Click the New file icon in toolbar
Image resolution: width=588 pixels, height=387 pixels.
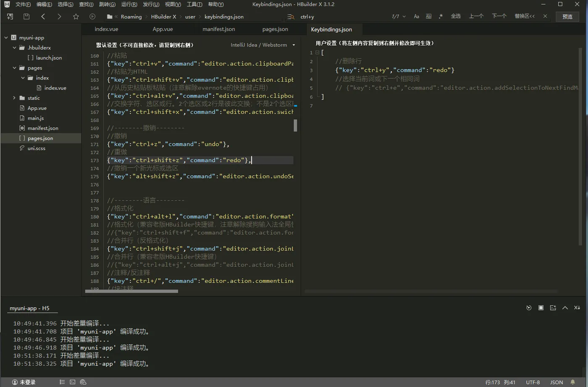pos(10,16)
